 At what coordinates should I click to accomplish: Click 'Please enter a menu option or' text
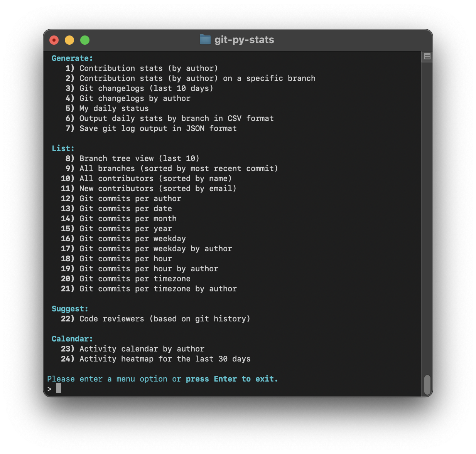[114, 379]
